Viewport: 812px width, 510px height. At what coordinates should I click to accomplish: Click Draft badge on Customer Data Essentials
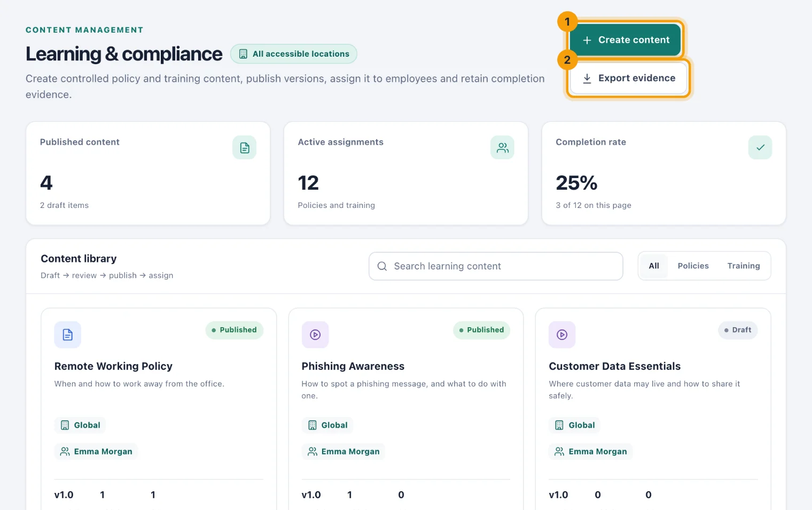(x=738, y=330)
